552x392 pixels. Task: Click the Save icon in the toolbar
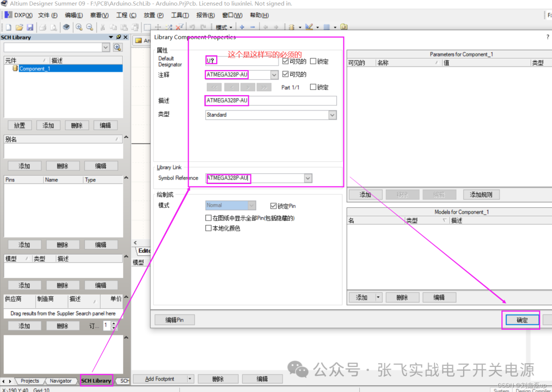pos(30,27)
